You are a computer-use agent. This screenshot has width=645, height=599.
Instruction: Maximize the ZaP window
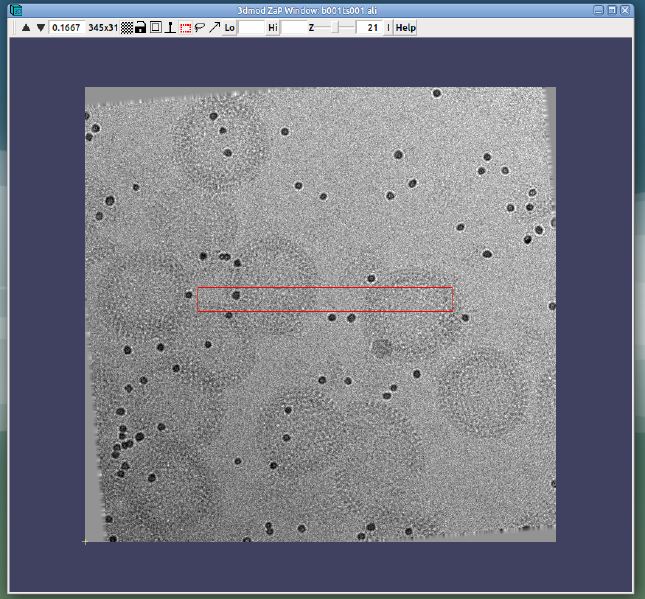pyautogui.click(x=612, y=10)
